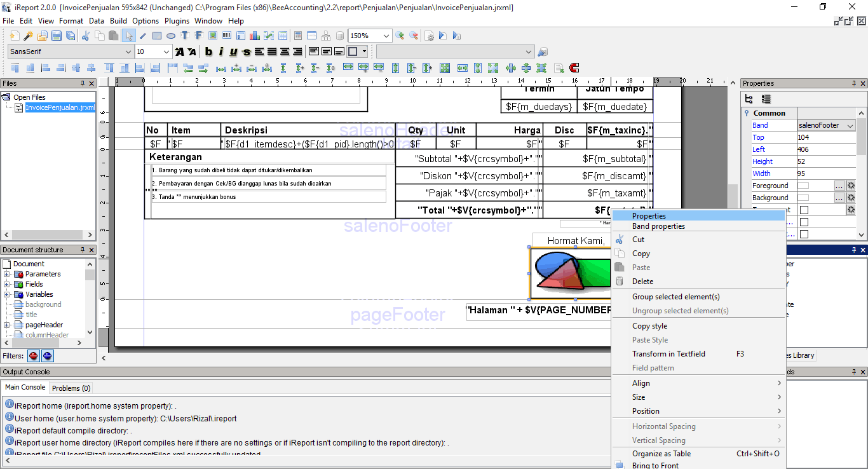Toggle the red magnet snap icon
The image size is (868, 469).
(574, 67)
